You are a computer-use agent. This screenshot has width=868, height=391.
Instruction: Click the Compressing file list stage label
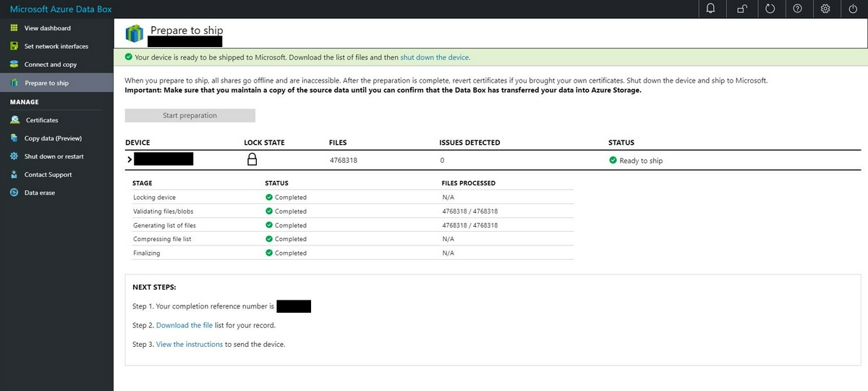[162, 239]
